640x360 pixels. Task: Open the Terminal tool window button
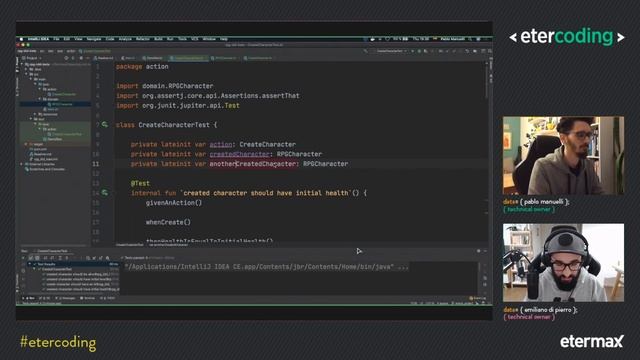[87, 298]
